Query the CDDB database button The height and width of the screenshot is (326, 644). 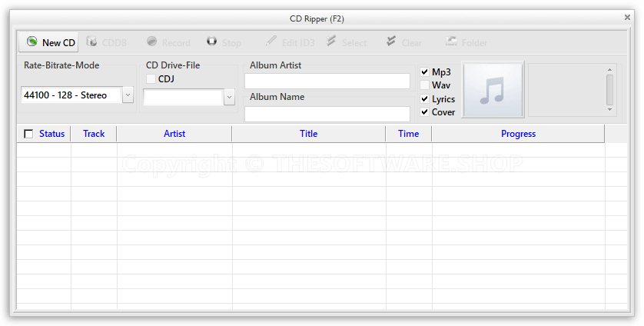pos(106,42)
